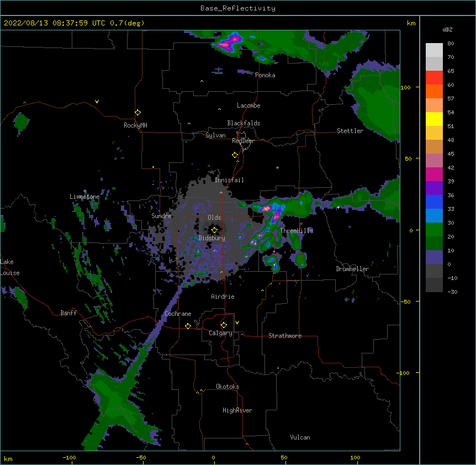476x465 pixels.
Task: Click the Base_Reflectivity title
Action: (x=238, y=8)
